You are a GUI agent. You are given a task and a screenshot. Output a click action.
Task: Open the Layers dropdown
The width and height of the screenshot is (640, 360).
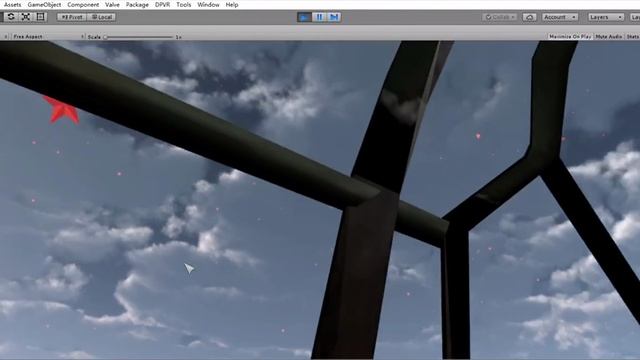(x=606, y=17)
